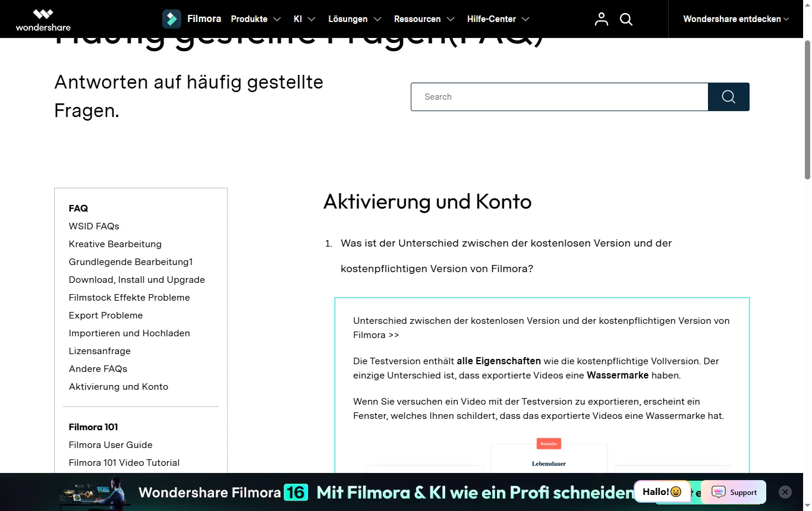This screenshot has height=511, width=812.
Task: Go to Export Probleme section
Action: pyautogui.click(x=106, y=316)
